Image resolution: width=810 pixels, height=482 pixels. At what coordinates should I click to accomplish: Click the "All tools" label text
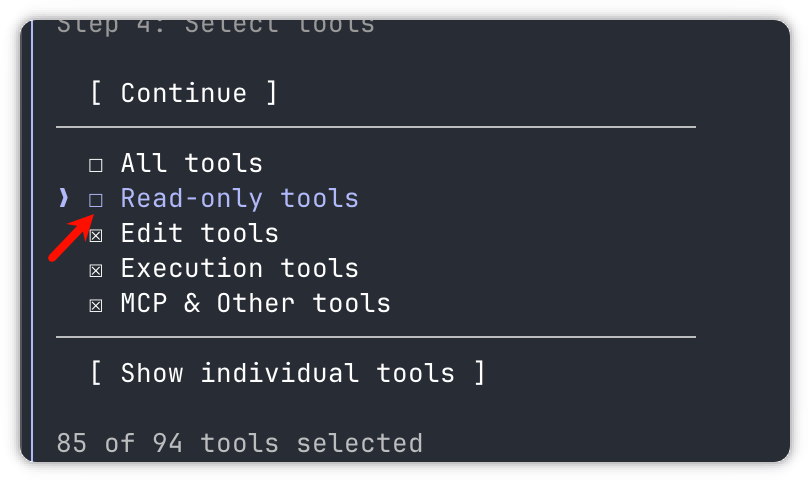point(192,163)
